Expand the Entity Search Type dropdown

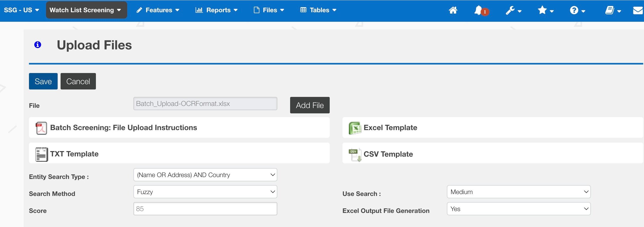point(205,175)
